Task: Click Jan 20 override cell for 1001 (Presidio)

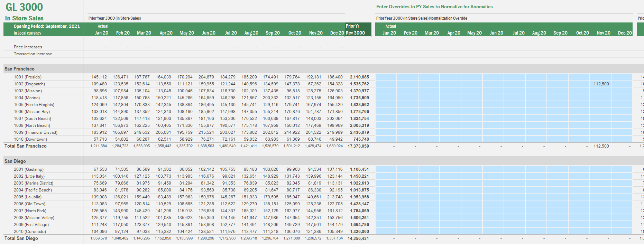Action: point(386,77)
